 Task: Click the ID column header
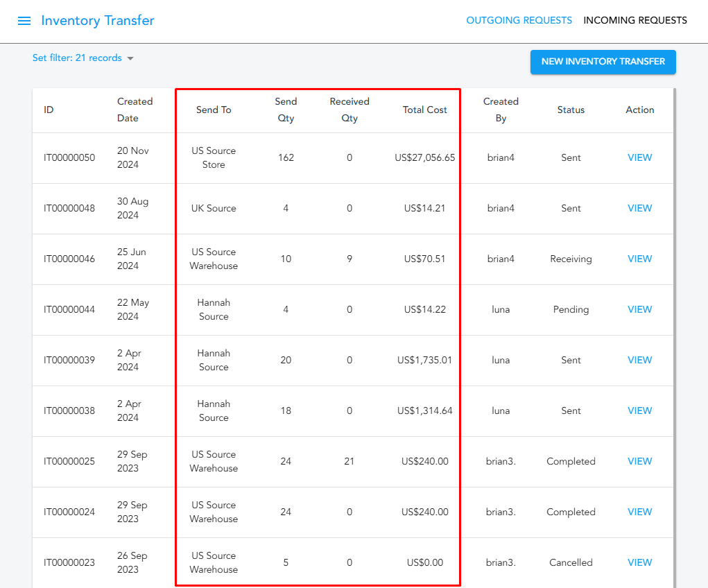coord(49,110)
